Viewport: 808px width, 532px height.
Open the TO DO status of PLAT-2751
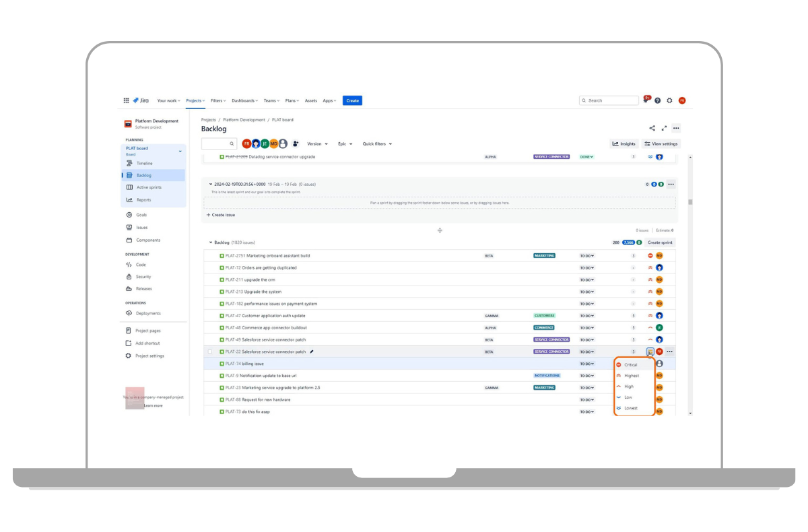tap(586, 256)
